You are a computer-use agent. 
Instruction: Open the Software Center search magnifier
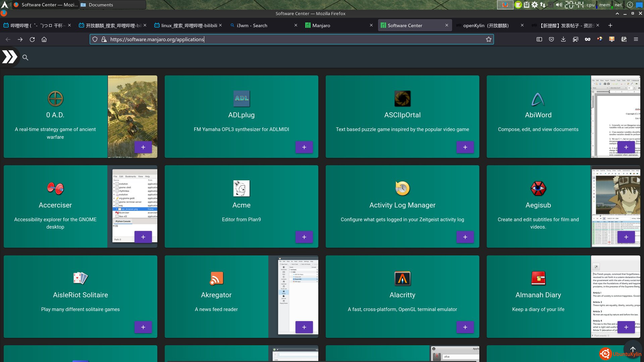click(x=25, y=58)
